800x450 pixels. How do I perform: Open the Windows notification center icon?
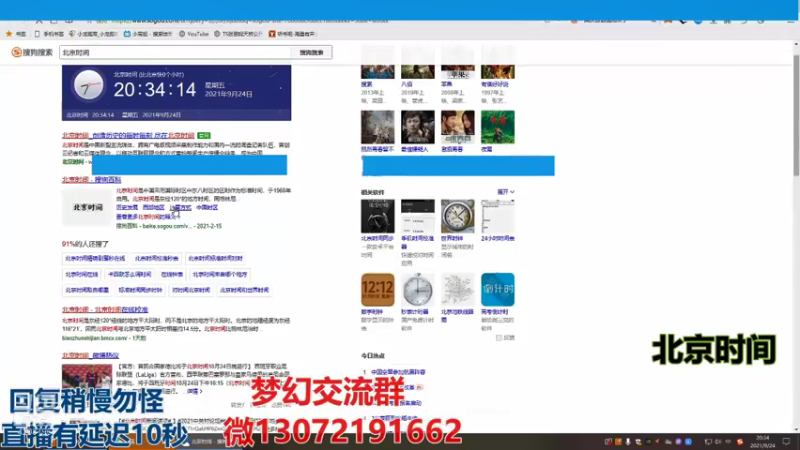786,442
